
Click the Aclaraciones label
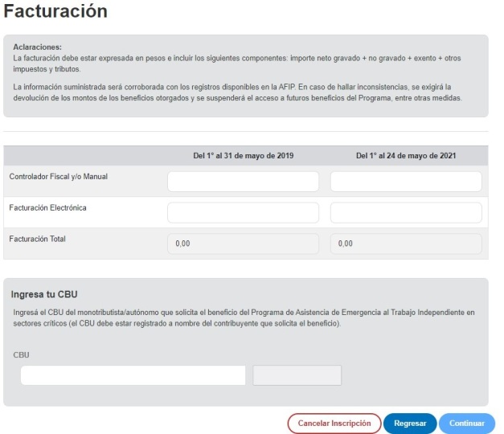[37, 47]
